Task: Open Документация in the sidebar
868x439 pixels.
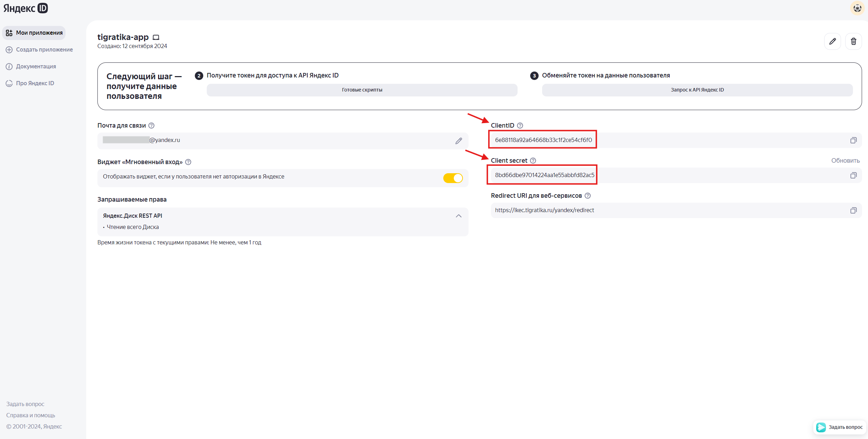Action: 31,66
